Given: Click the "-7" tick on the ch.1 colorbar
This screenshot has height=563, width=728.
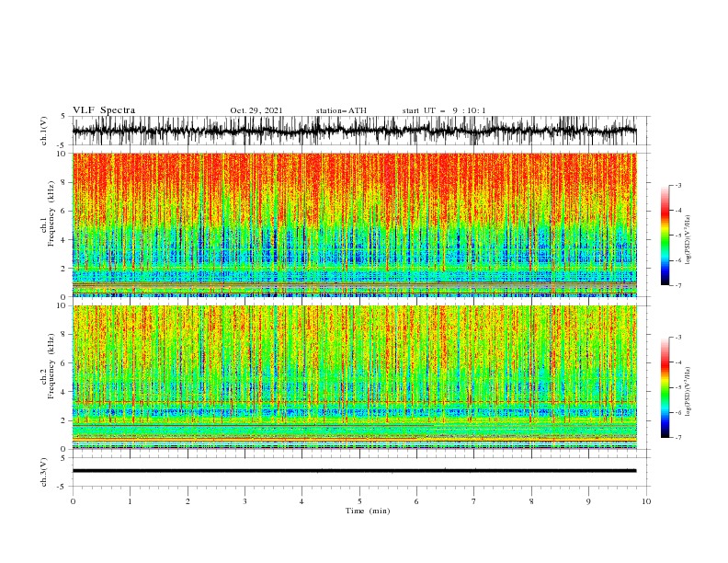Looking at the screenshot, I should click(x=677, y=285).
